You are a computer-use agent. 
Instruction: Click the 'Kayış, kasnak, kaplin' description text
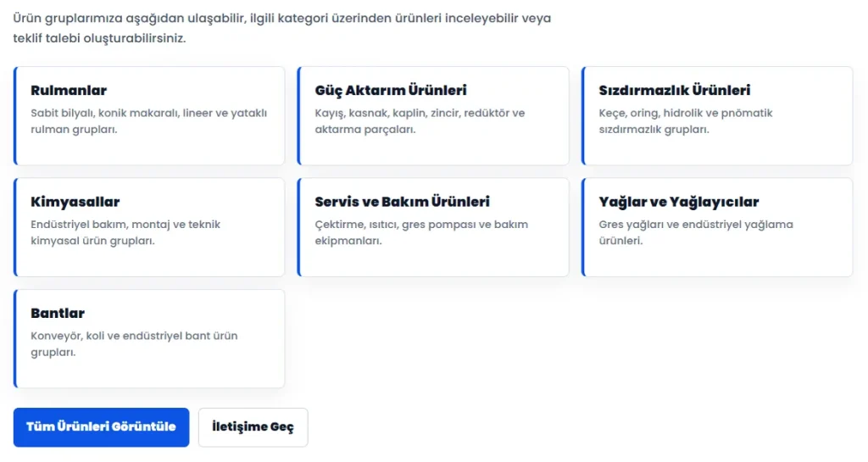(x=420, y=121)
